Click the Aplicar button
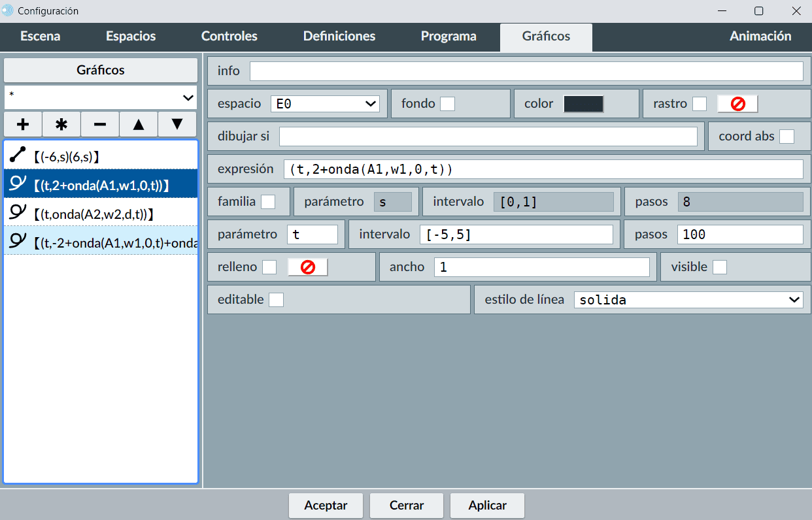The height and width of the screenshot is (520, 812). click(487, 505)
